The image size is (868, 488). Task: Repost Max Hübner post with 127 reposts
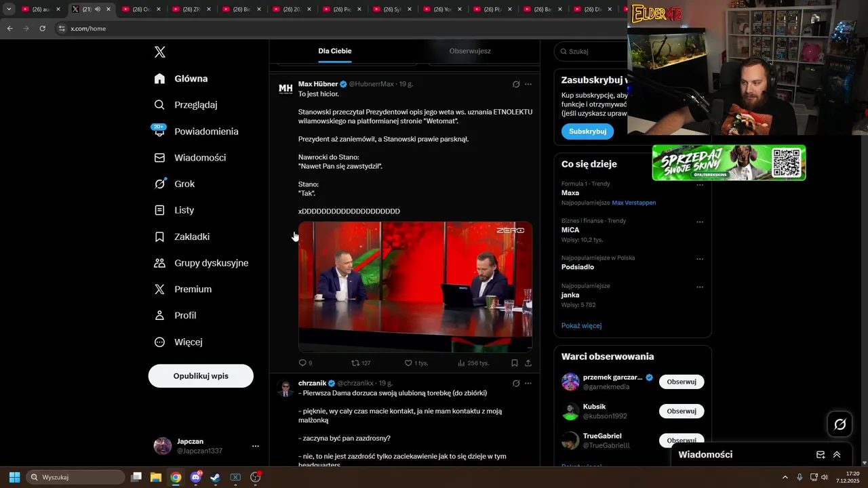(361, 363)
